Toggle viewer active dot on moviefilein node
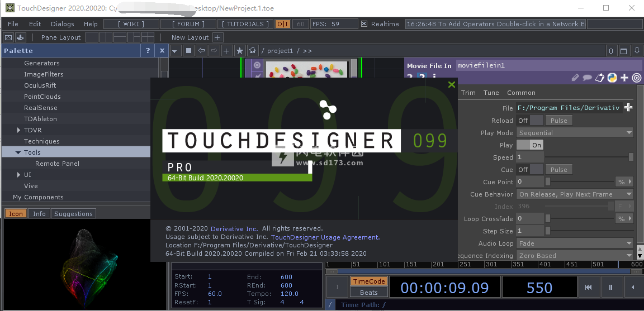Image resolution: width=644 pixels, height=311 pixels. coord(258,65)
